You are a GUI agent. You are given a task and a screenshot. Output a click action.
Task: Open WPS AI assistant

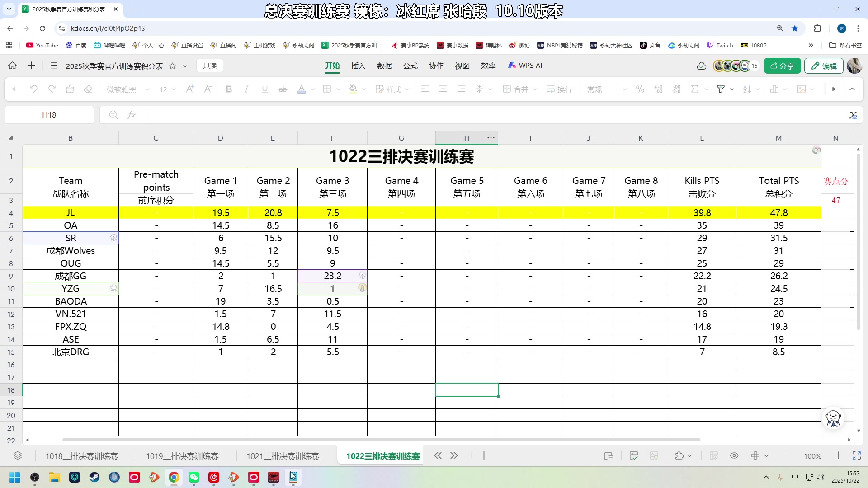pyautogui.click(x=525, y=66)
